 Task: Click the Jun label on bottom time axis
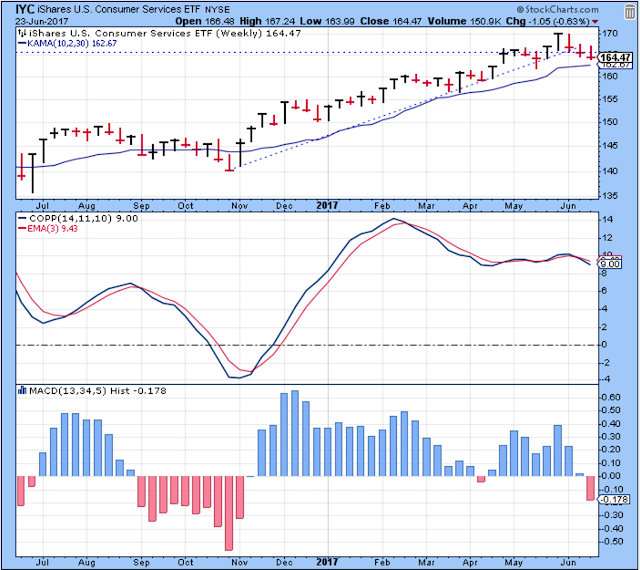tap(569, 562)
